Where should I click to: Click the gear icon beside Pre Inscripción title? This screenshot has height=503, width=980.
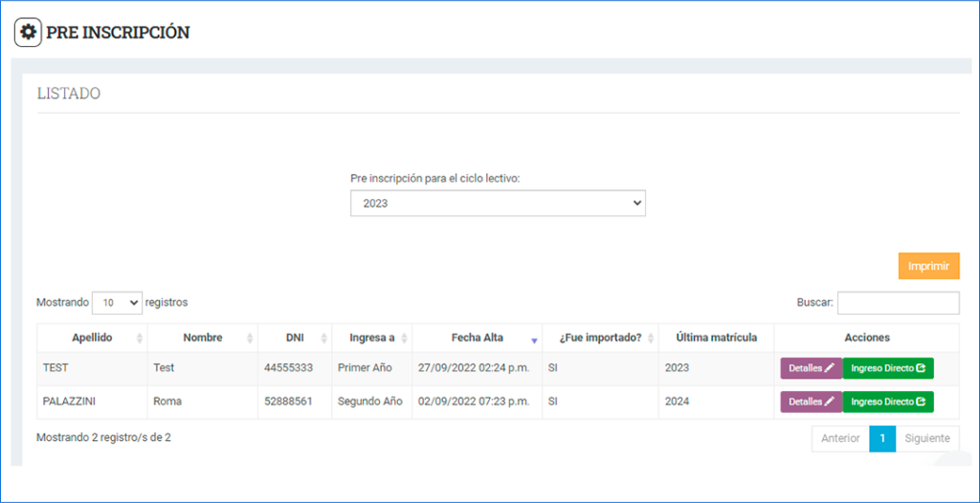(28, 33)
